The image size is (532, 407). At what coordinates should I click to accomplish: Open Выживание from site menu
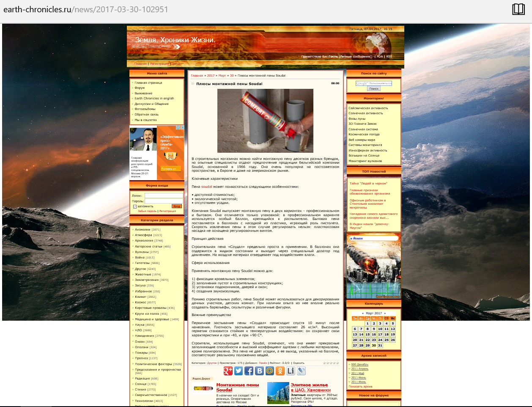[143, 93]
